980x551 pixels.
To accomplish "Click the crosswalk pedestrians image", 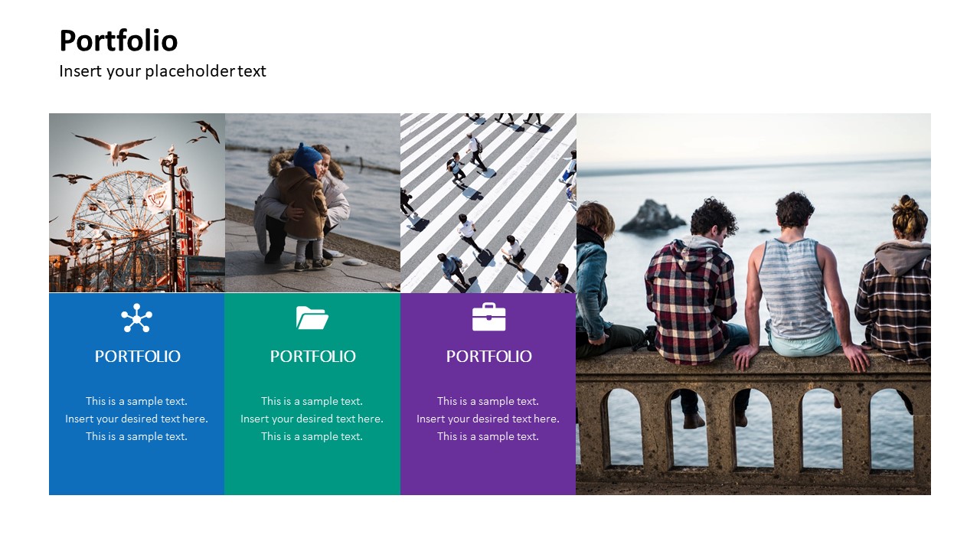I will [488, 203].
